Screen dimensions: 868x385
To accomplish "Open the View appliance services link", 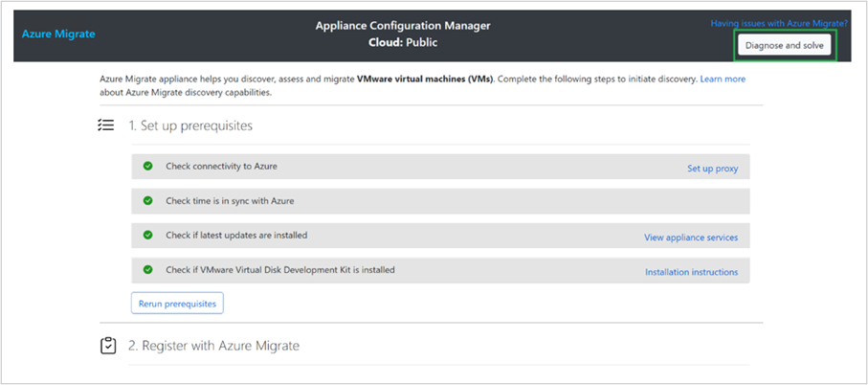I will tap(691, 237).
